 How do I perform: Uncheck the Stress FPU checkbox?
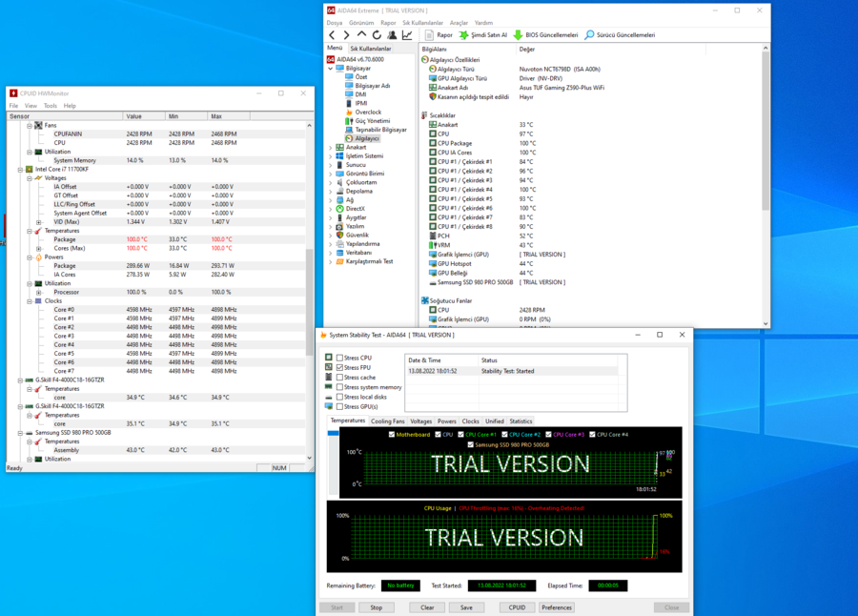(x=339, y=367)
